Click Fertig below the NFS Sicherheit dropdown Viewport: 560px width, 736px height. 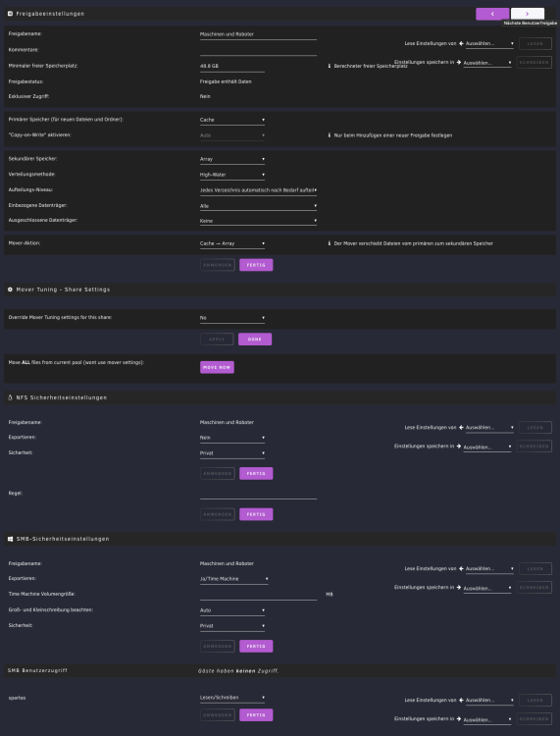256,474
